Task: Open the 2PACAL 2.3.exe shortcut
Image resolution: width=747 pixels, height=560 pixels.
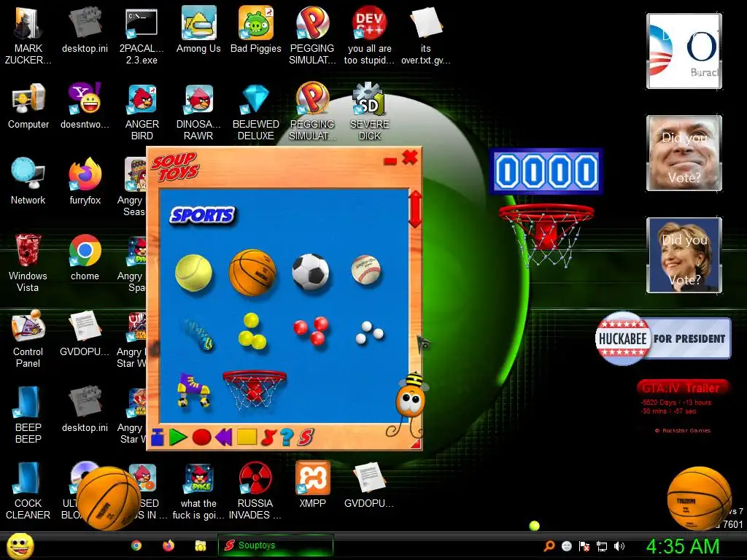Action: pyautogui.click(x=142, y=36)
